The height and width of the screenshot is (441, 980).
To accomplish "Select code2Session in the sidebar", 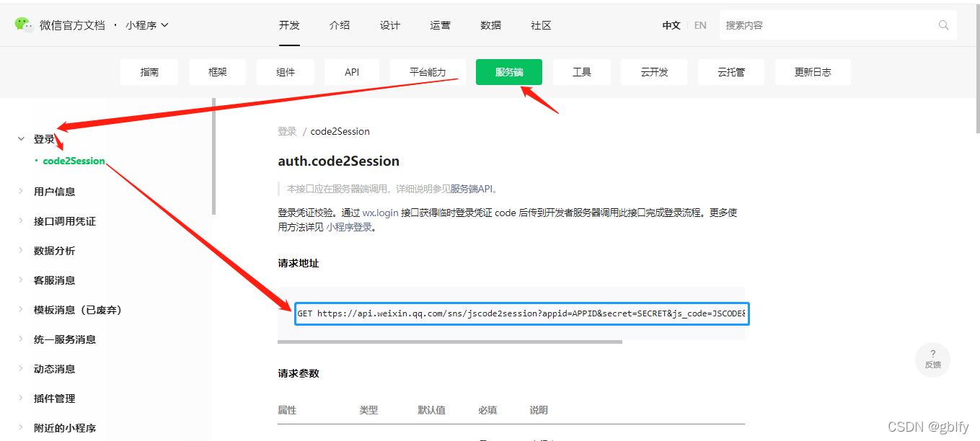I will [x=74, y=161].
